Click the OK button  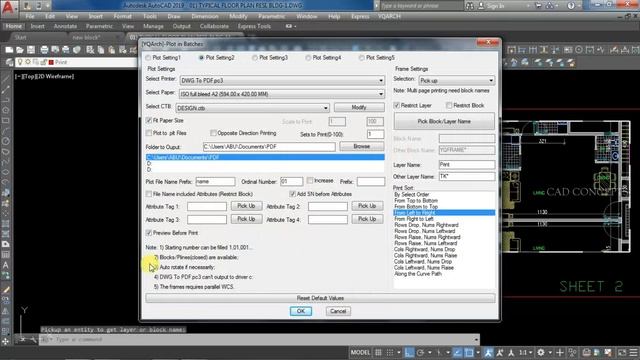pyautogui.click(x=301, y=311)
